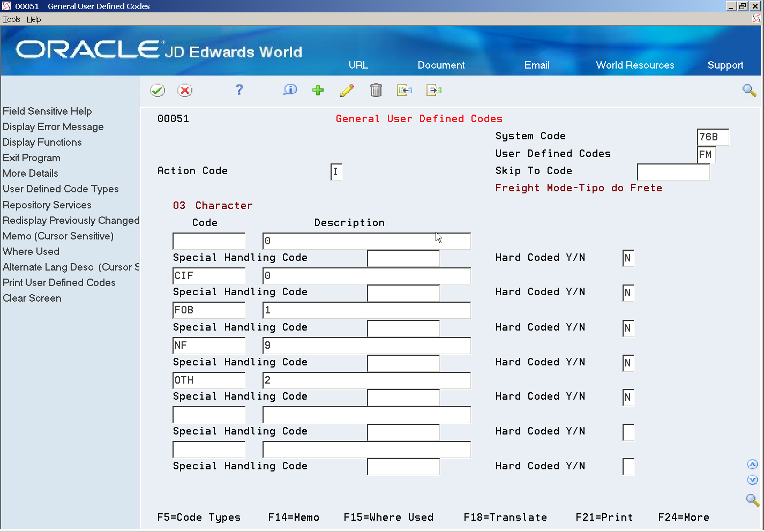Open the Document header link
Screen dimensions: 764x532
[x=441, y=65]
